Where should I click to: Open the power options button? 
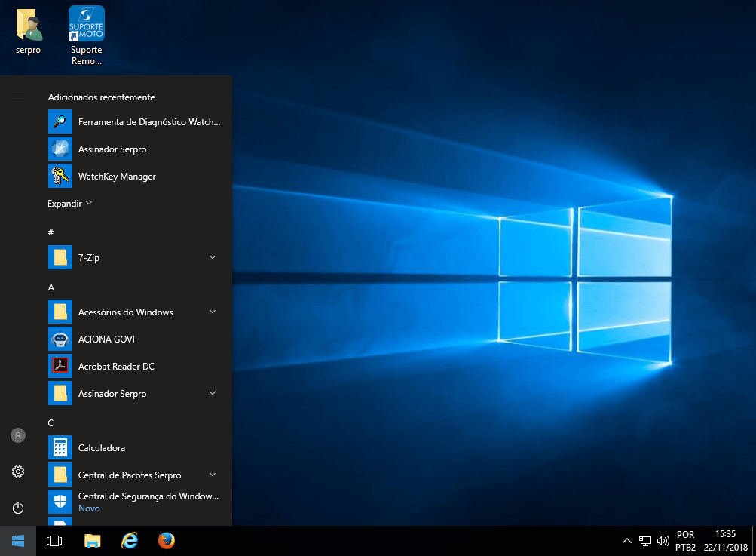18,508
